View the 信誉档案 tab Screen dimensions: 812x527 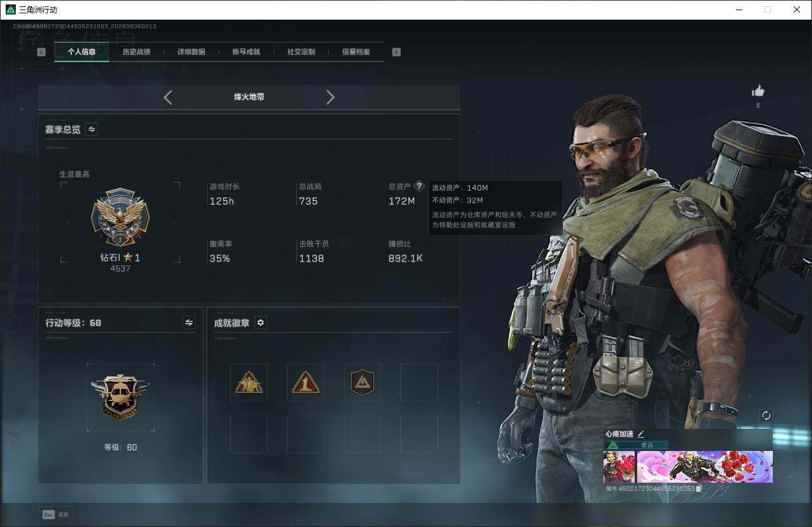(x=356, y=52)
